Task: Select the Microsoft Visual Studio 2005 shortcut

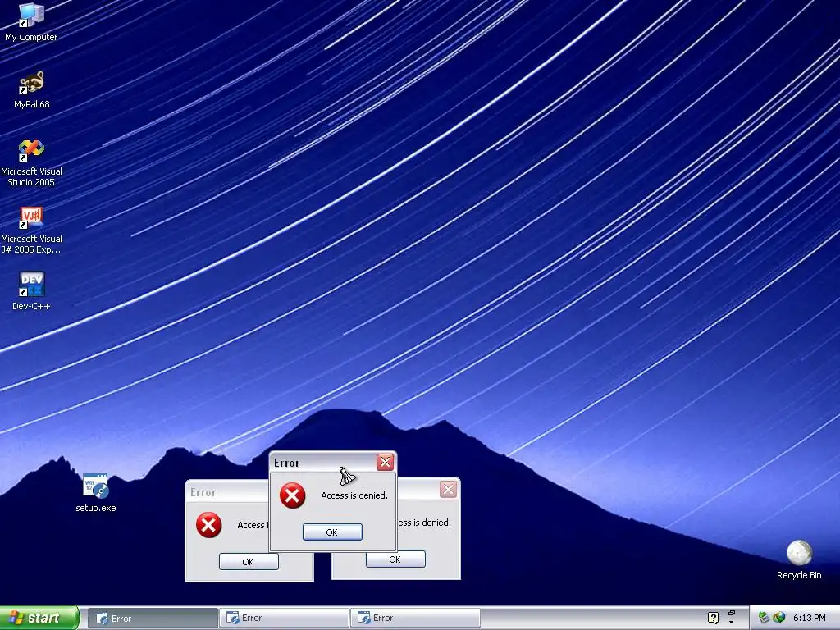Action: coord(31,162)
